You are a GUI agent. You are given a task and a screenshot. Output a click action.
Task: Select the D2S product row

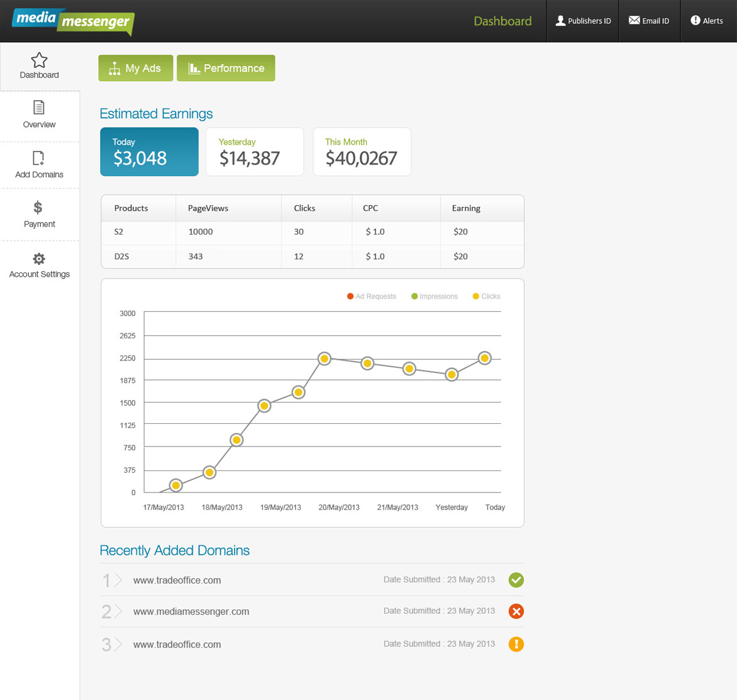point(313,257)
